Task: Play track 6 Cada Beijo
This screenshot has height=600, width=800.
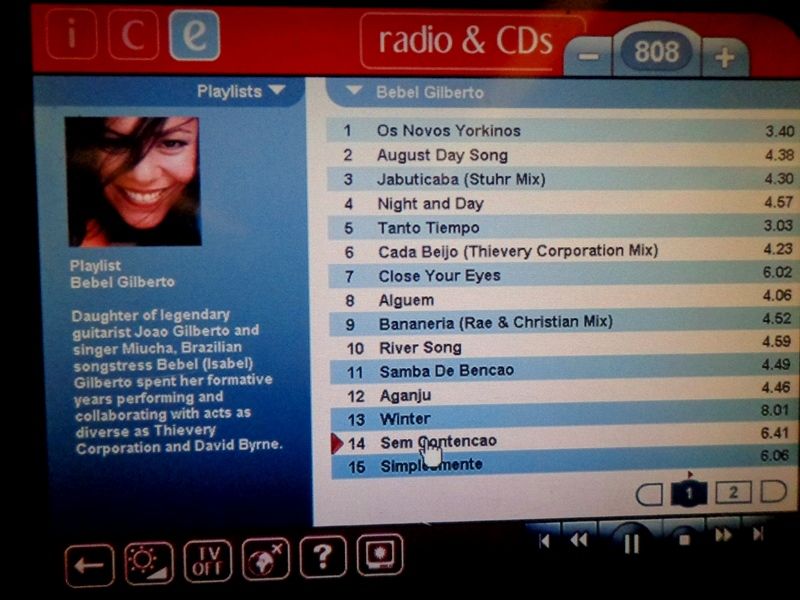Action: click(561, 251)
